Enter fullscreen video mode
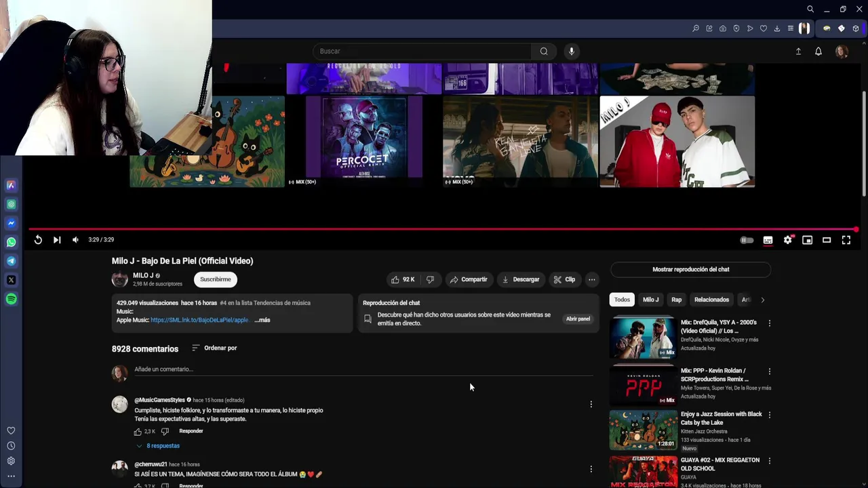 pyautogui.click(x=846, y=240)
